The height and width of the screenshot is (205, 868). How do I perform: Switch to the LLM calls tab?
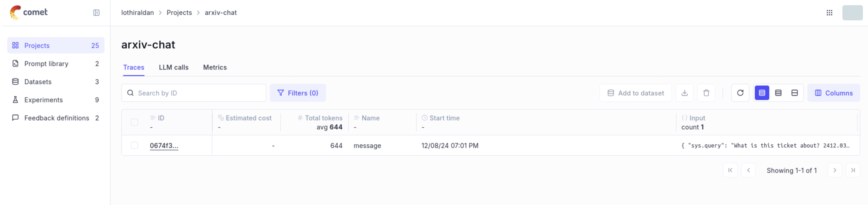pyautogui.click(x=174, y=67)
